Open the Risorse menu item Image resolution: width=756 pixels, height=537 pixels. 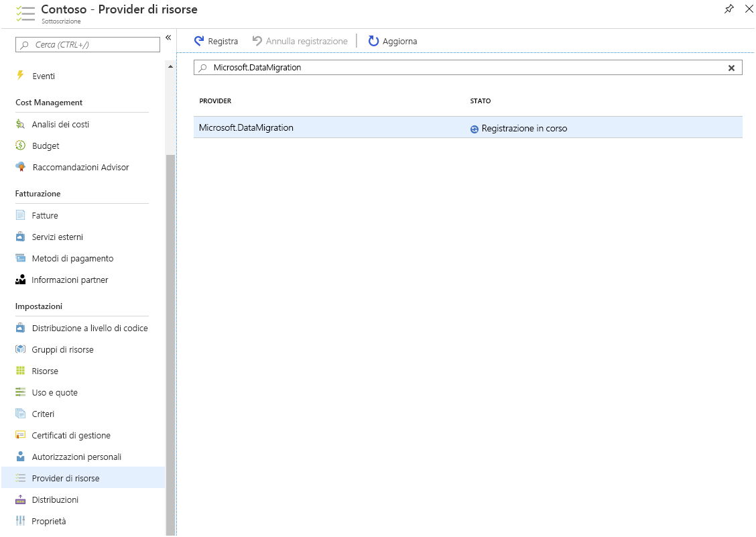[x=45, y=371]
